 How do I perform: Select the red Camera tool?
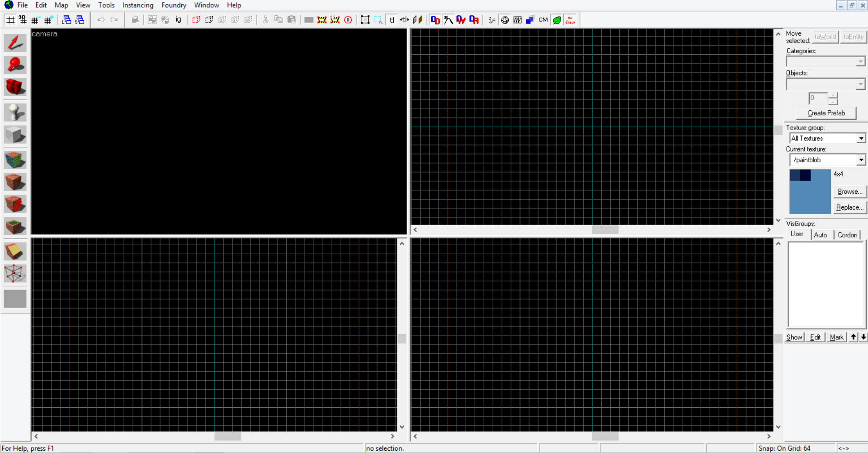(x=15, y=87)
